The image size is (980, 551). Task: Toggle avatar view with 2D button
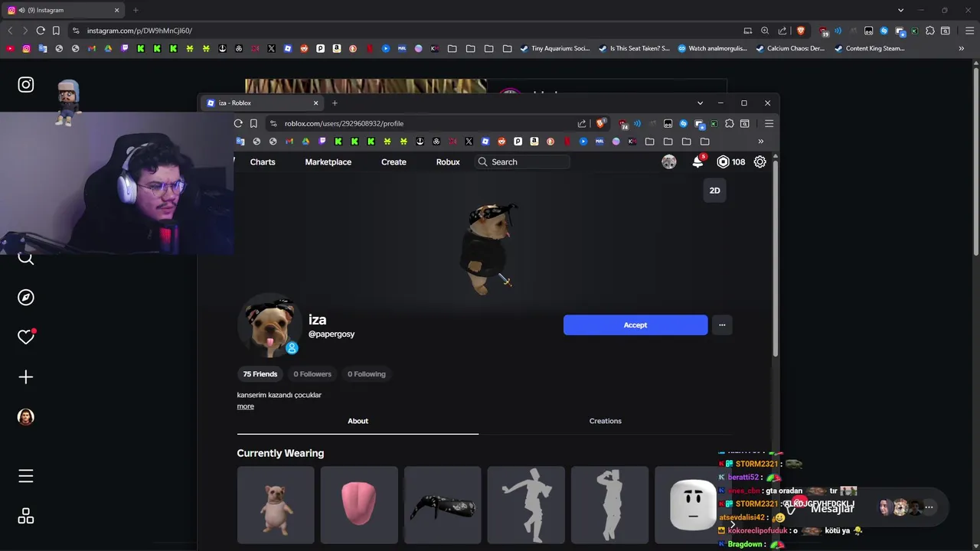click(714, 191)
